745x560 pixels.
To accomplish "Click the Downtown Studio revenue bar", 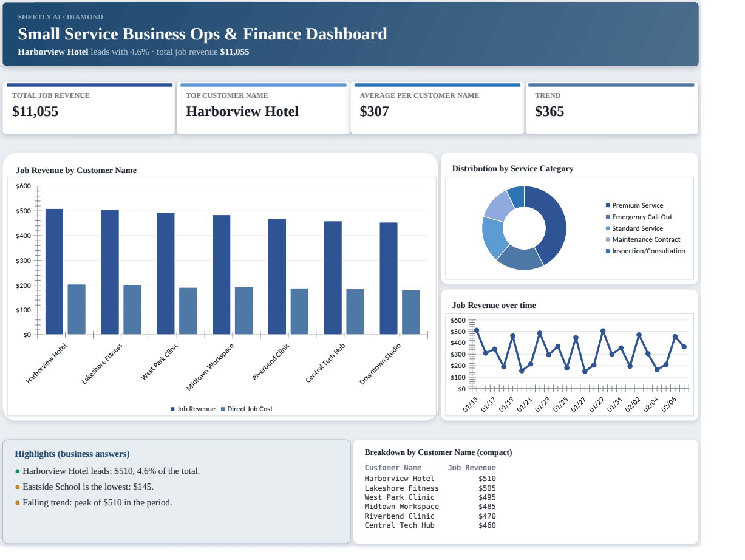I will 389,278.
